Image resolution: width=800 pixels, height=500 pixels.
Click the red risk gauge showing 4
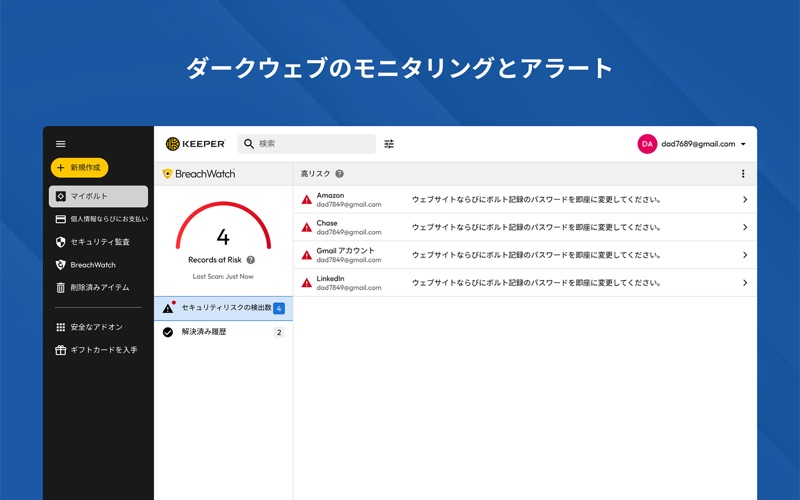(223, 226)
